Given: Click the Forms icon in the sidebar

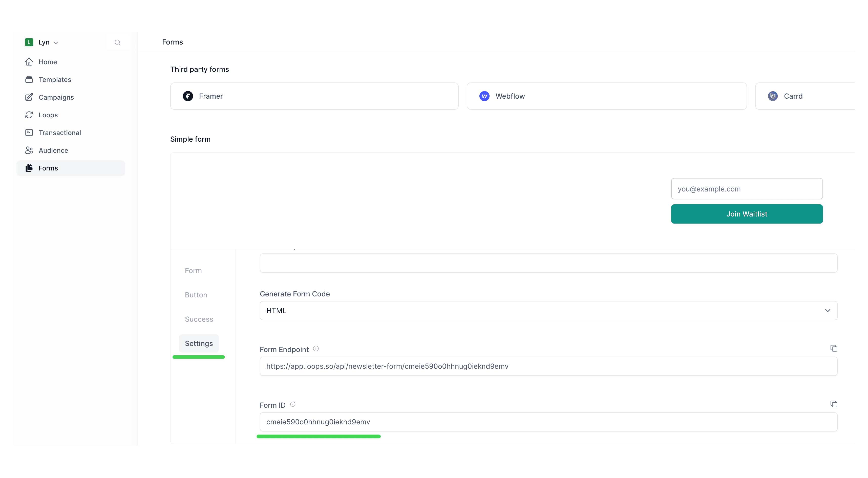Looking at the screenshot, I should click(29, 168).
